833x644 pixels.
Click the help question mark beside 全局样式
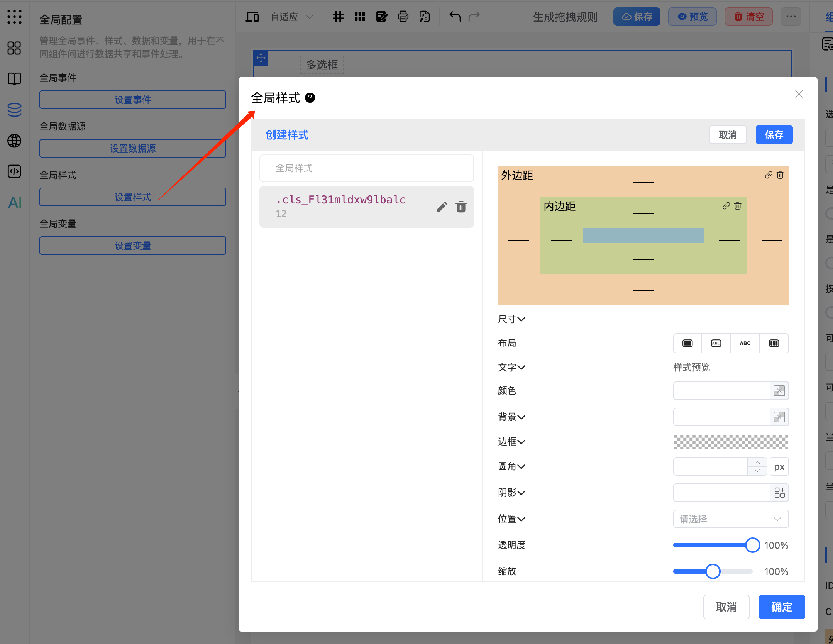click(310, 98)
